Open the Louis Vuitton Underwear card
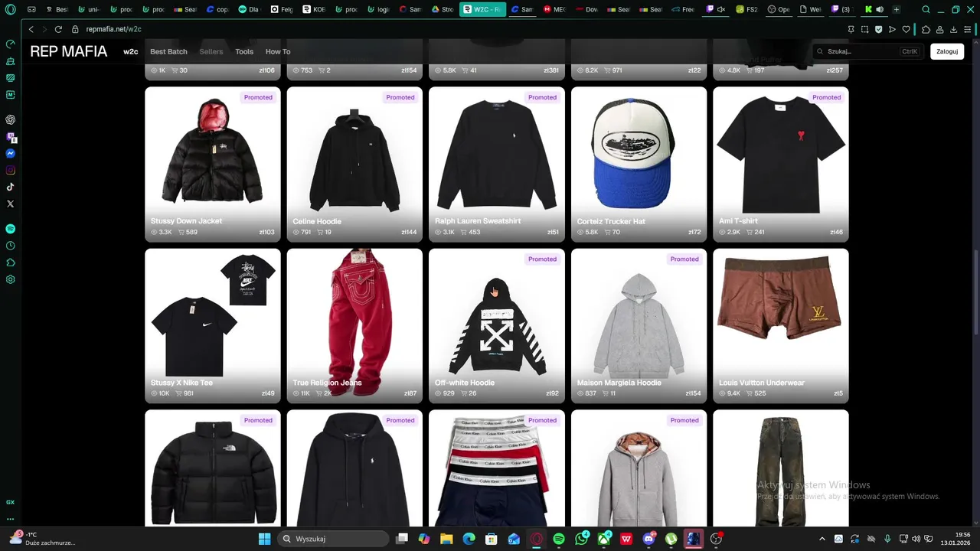Screen dimensions: 980x551 tap(781, 326)
